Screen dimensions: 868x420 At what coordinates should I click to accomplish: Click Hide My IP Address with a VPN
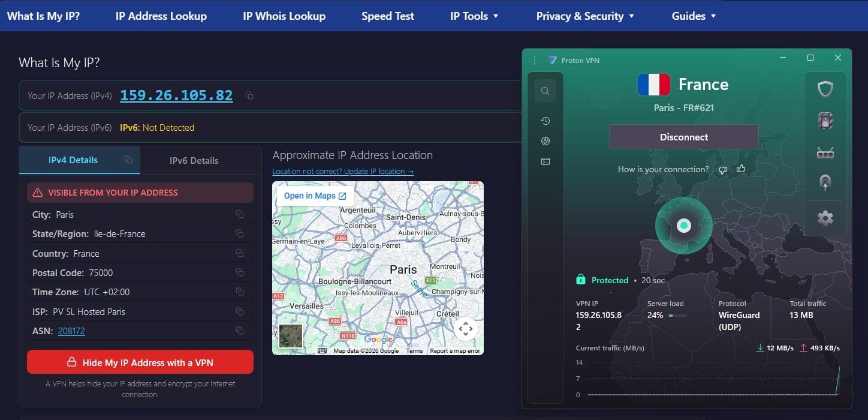pyautogui.click(x=140, y=362)
